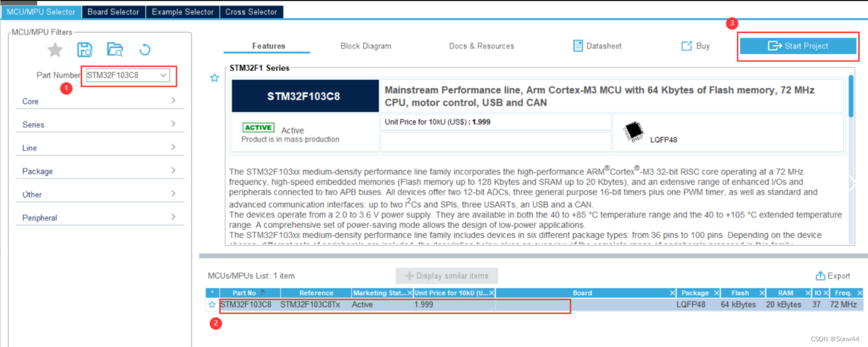Switch to the Board Selector tab

click(113, 11)
